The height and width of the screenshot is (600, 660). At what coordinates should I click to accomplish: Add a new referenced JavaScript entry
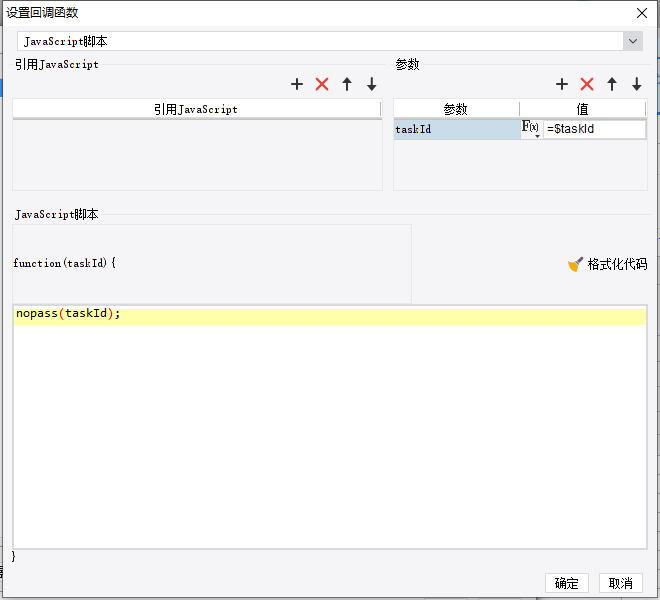[x=297, y=84]
